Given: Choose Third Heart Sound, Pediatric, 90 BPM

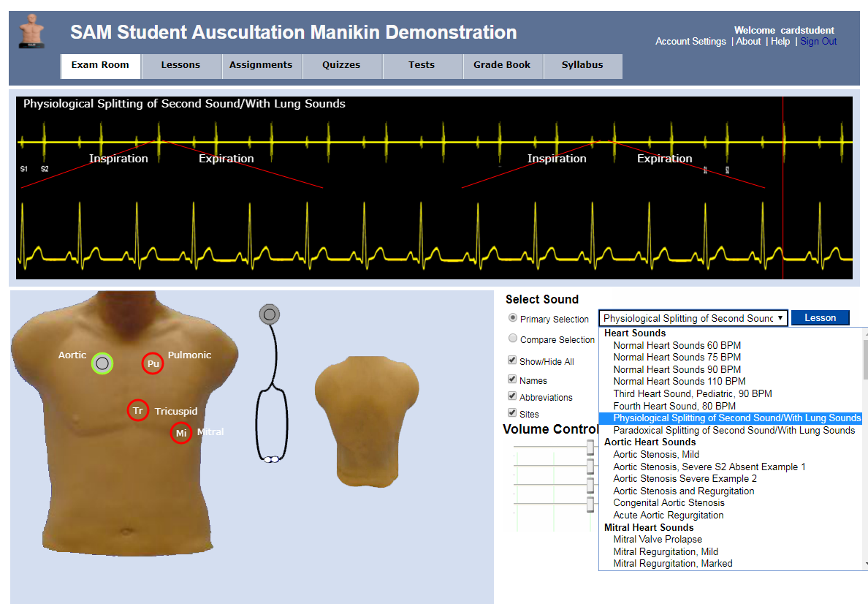Looking at the screenshot, I should (x=693, y=393).
